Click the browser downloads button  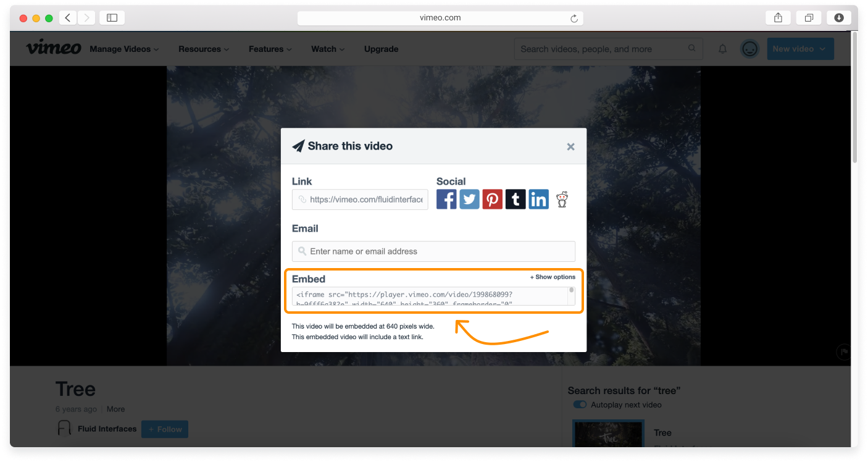tap(838, 17)
